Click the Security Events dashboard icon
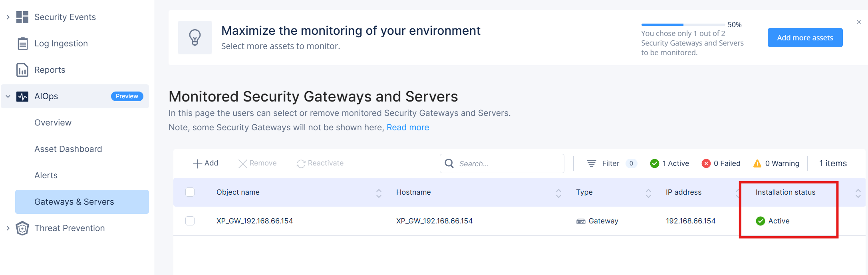The image size is (868, 275). point(22,17)
